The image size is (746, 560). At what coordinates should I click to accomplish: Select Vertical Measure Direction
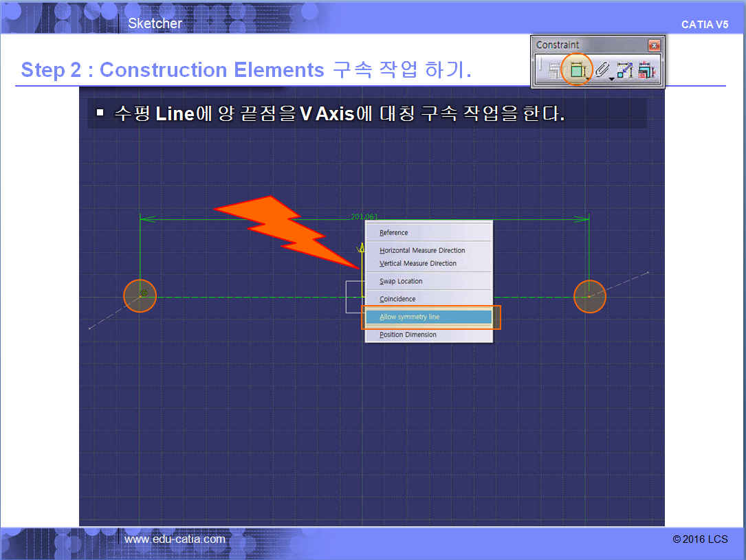coord(417,264)
